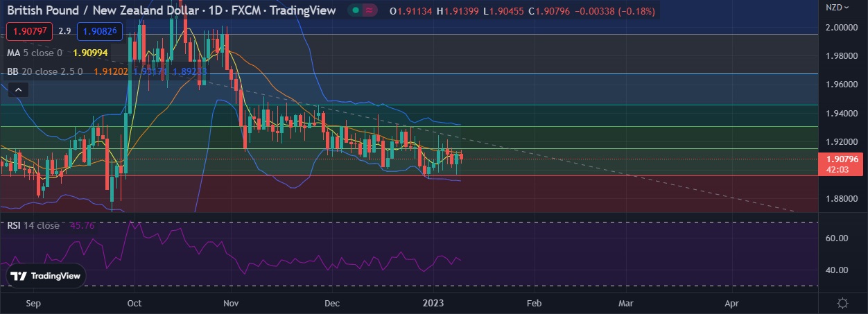Click the 1.88000 price axis label

pyautogui.click(x=843, y=199)
